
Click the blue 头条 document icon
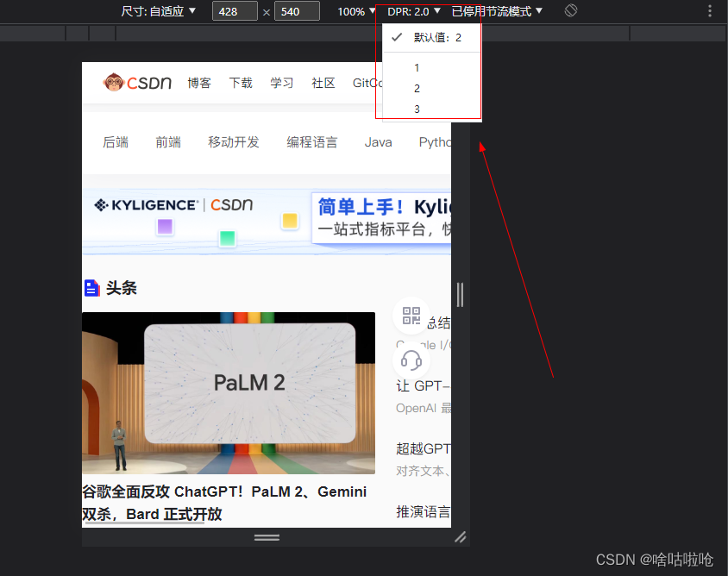(92, 288)
